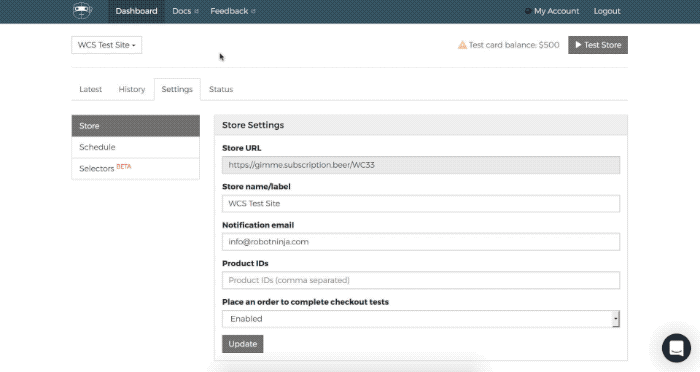This screenshot has height=372, width=700.
Task: Open the Feedback link in navbar
Action: (x=229, y=11)
